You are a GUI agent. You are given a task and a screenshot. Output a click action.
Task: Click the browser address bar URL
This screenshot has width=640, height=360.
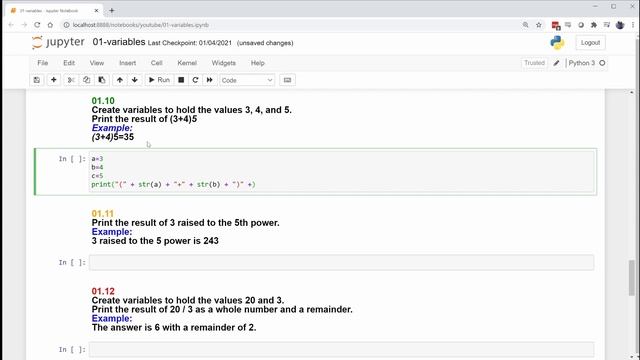coord(141,25)
